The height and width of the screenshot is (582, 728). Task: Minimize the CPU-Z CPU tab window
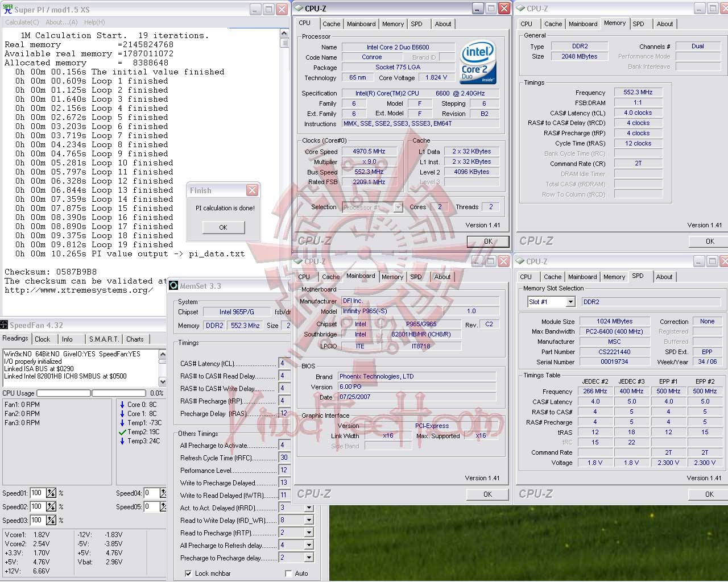pyautogui.click(x=477, y=9)
